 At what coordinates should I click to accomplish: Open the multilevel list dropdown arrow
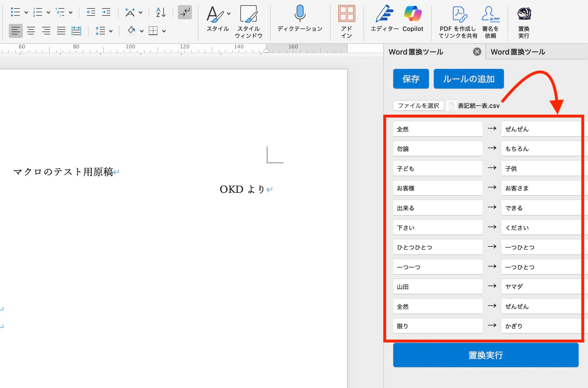[x=71, y=13]
